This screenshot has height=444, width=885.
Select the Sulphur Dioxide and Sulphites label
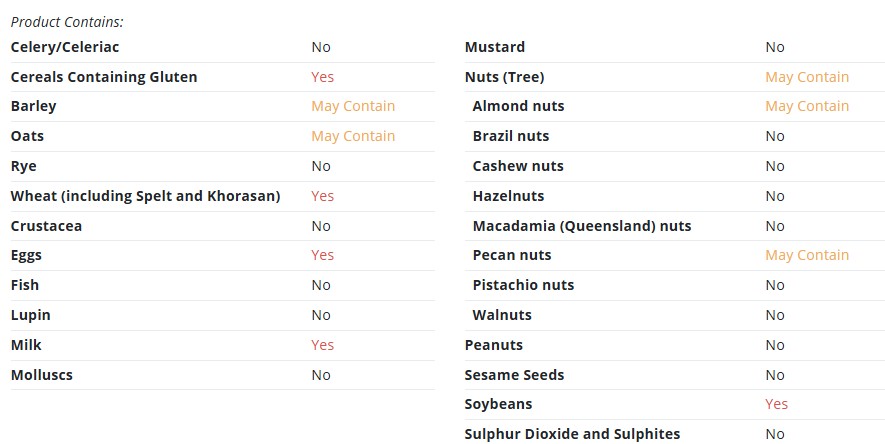pos(572,434)
